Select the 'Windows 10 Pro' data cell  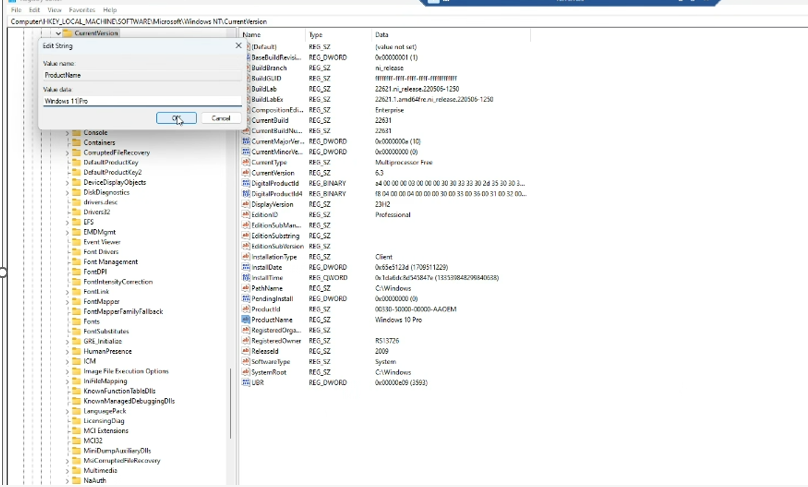point(398,320)
